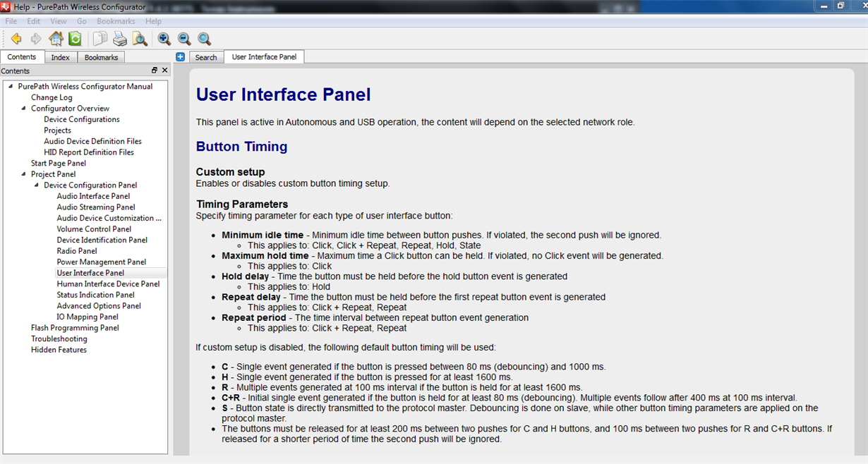Click the Timing Parameters subheading
The height and width of the screenshot is (464, 868).
point(242,204)
